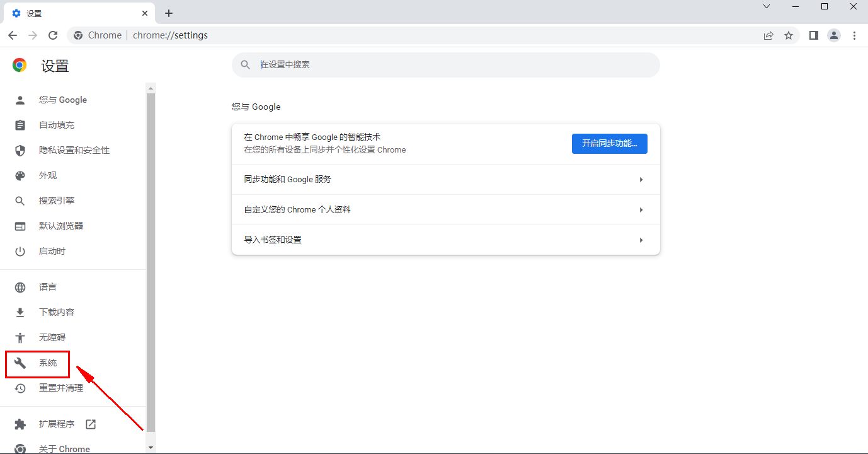
Task: Open 导入书签和设置 row
Action: pyautogui.click(x=446, y=240)
